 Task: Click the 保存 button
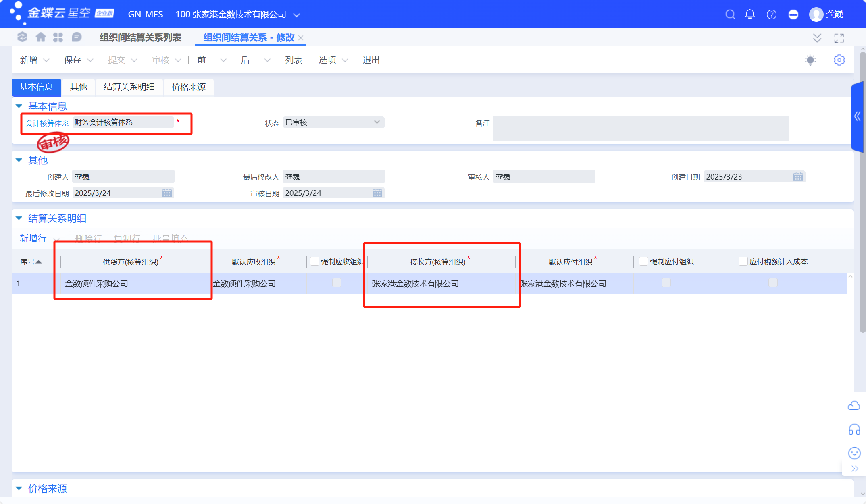pos(73,60)
